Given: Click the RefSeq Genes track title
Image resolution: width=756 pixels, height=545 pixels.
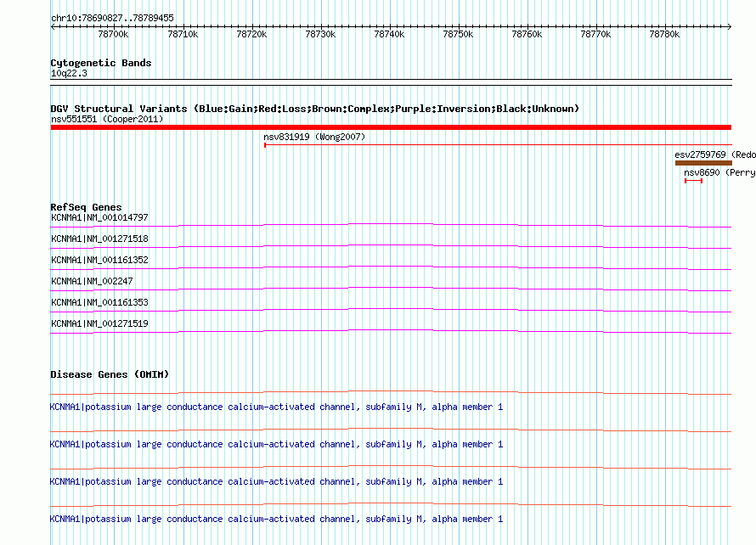Looking at the screenshot, I should 86,207.
